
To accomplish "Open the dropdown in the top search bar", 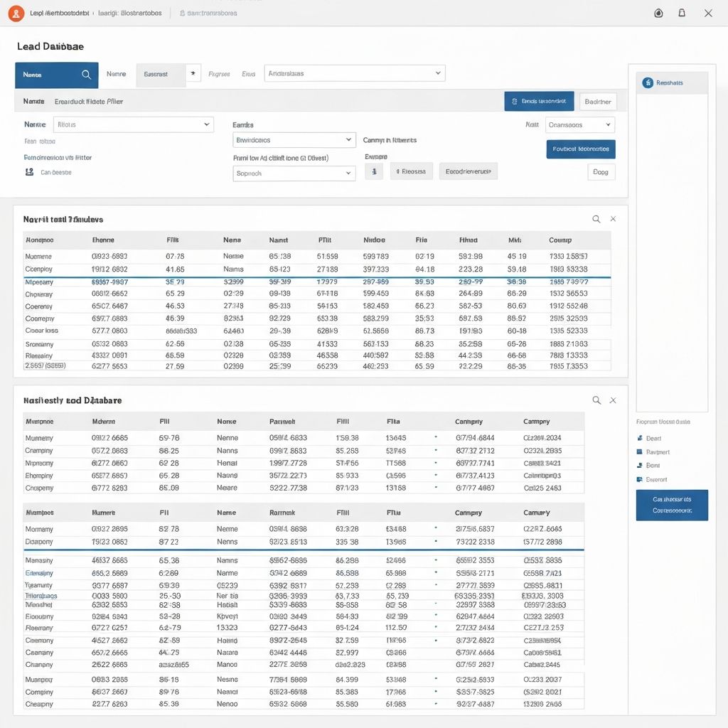I will coord(437,73).
